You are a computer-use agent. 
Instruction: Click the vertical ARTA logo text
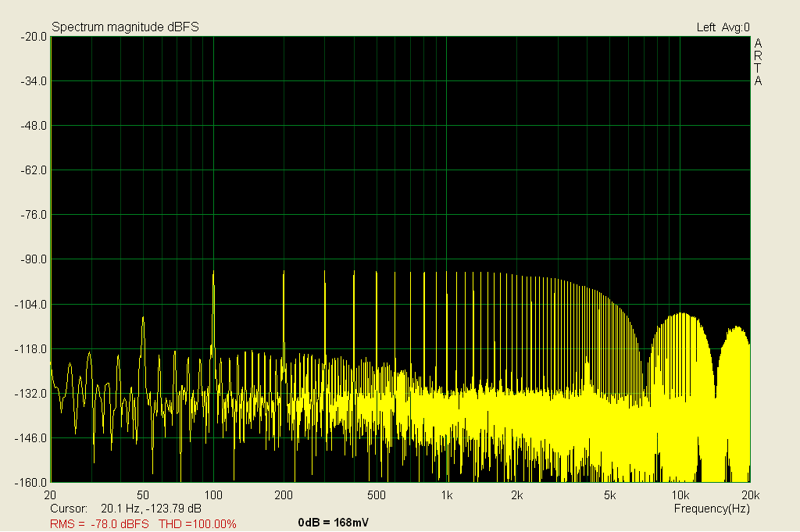(x=758, y=62)
